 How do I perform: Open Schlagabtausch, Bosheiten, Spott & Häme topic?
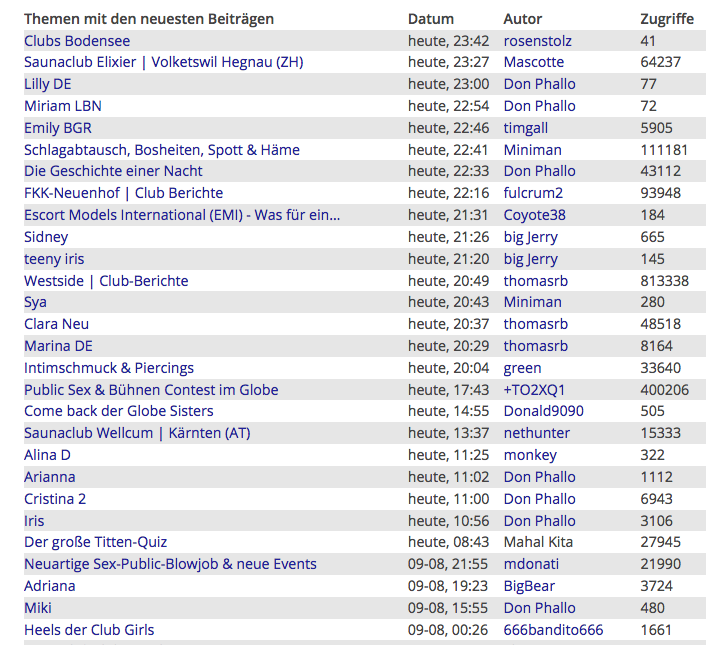pos(161,150)
